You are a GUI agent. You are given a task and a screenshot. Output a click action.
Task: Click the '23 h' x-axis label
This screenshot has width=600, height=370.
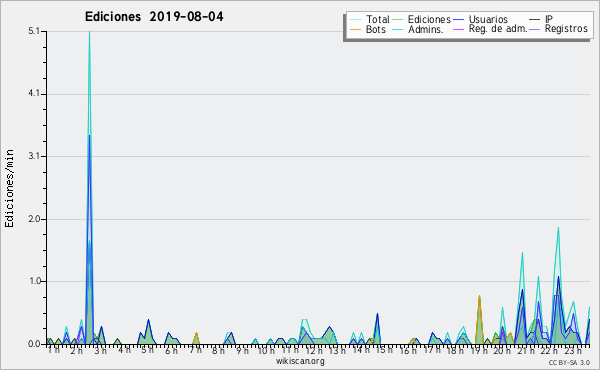point(573,350)
